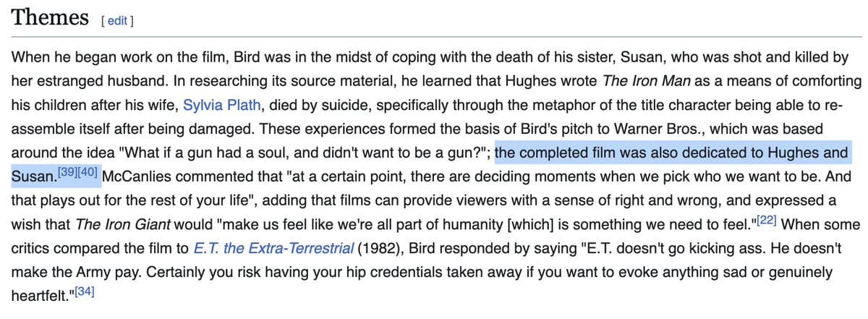Follow the E.T. the Extra-Terrestrial link
Screen dimensions: 868x319
[x=274, y=248]
